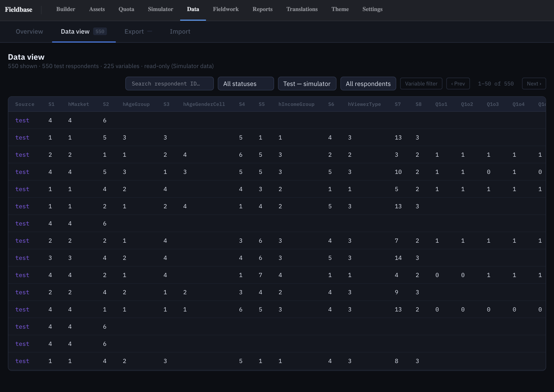Switch to Reports tab
Screen dimensions: 554x392
click(x=262, y=9)
